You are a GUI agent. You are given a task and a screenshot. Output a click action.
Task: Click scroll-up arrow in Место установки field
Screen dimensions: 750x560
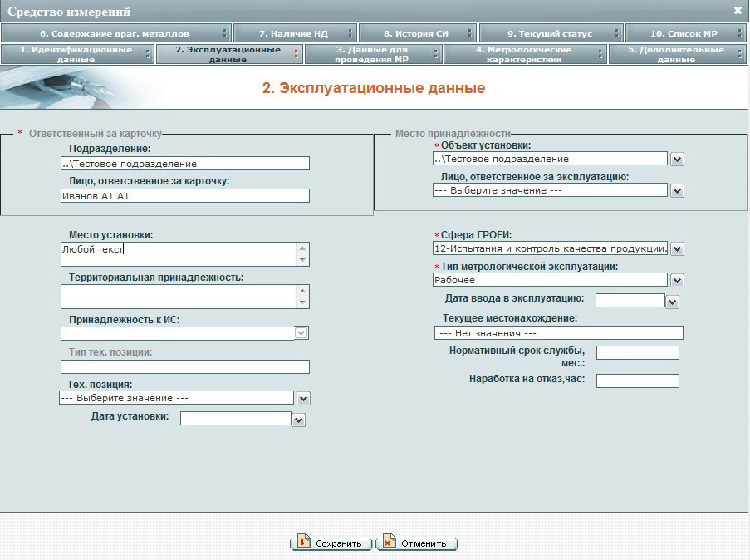pos(302,248)
